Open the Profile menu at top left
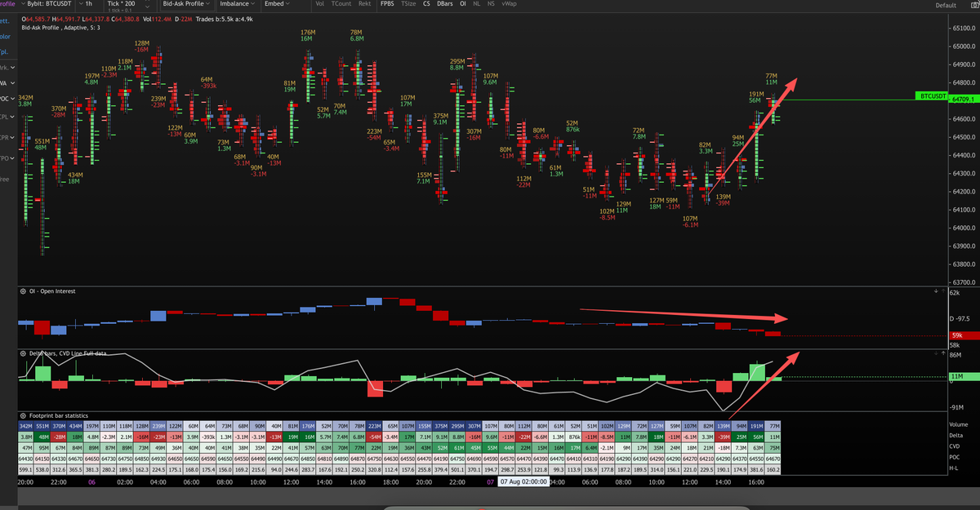 pos(8,4)
